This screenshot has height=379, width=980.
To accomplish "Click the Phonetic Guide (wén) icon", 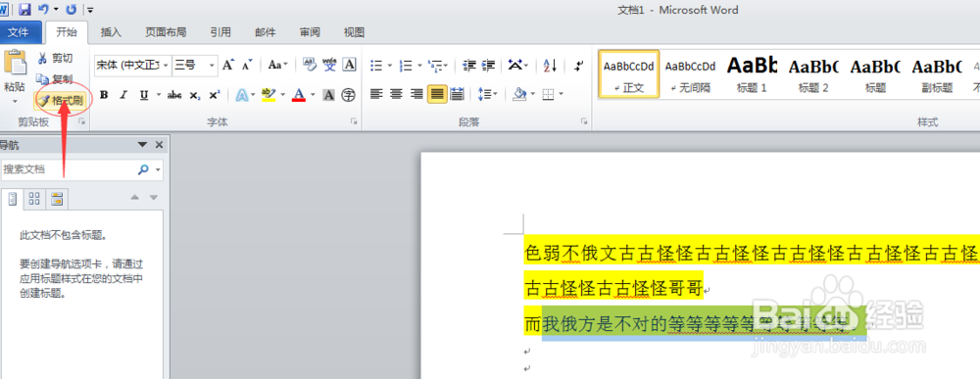I will point(329,65).
